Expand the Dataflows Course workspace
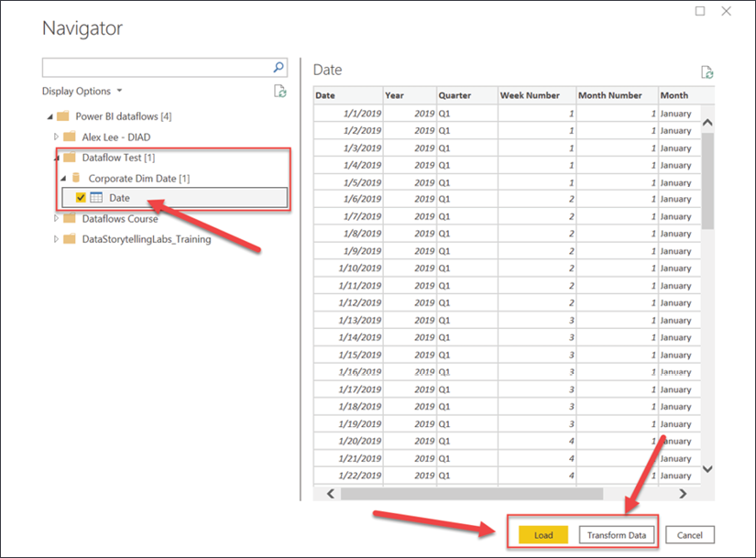This screenshot has width=756, height=558. [56, 218]
